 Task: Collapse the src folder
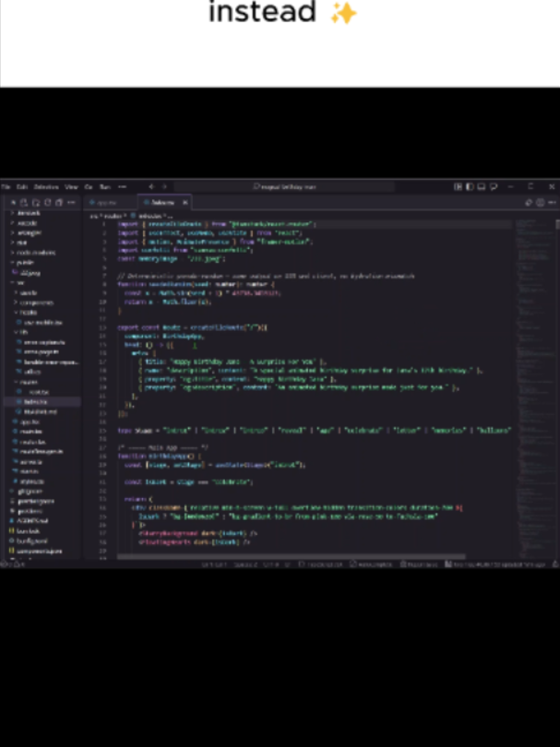pos(41,282)
